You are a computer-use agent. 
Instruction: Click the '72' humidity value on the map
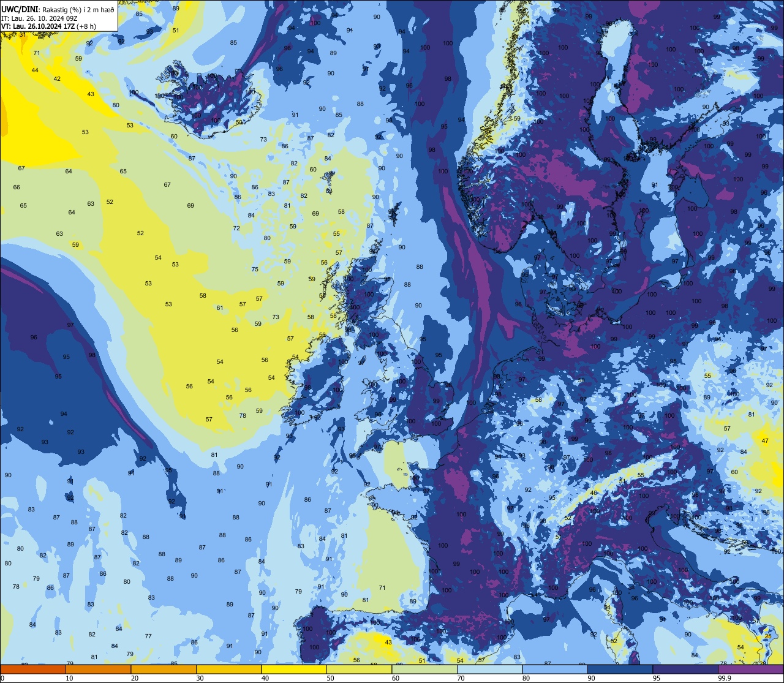coord(236,228)
